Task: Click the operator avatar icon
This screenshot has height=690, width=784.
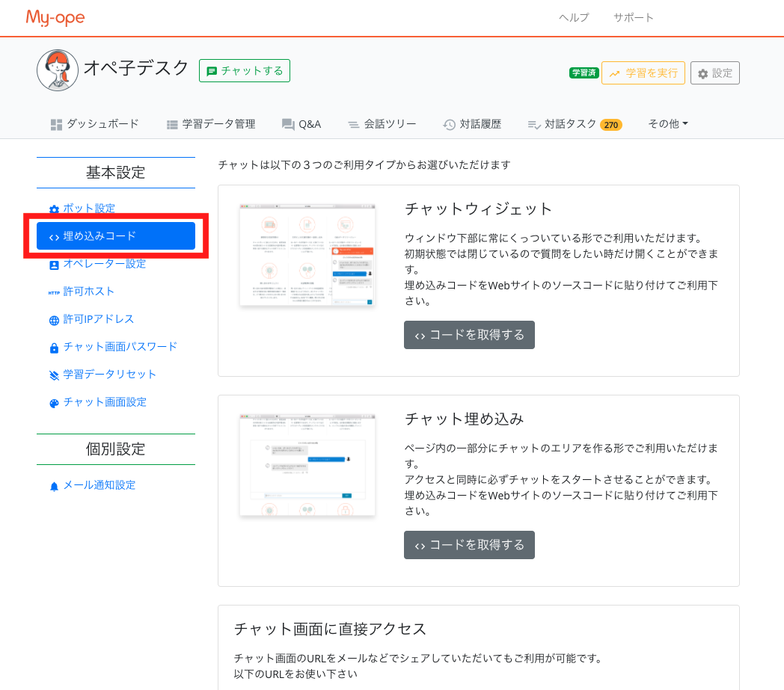Action: (x=58, y=70)
